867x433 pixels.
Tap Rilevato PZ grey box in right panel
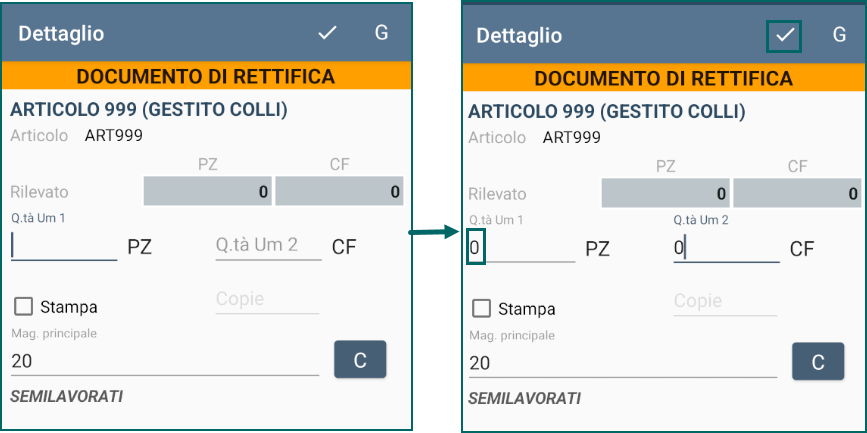pyautogui.click(x=665, y=194)
